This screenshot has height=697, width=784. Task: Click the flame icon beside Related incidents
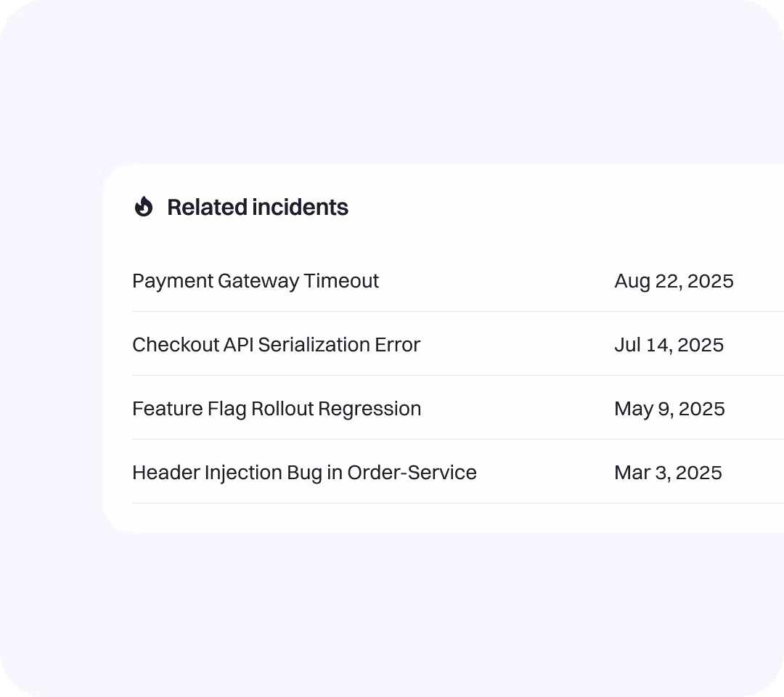(144, 207)
